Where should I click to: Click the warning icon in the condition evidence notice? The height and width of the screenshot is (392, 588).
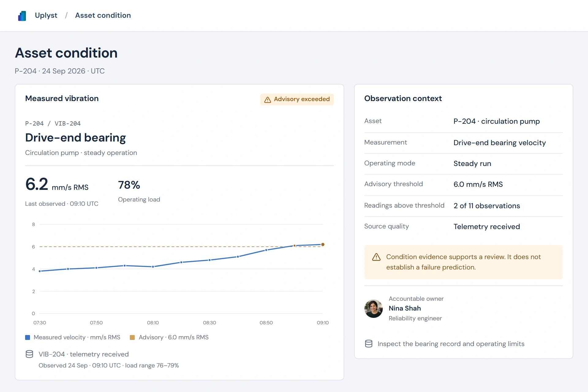(x=376, y=257)
